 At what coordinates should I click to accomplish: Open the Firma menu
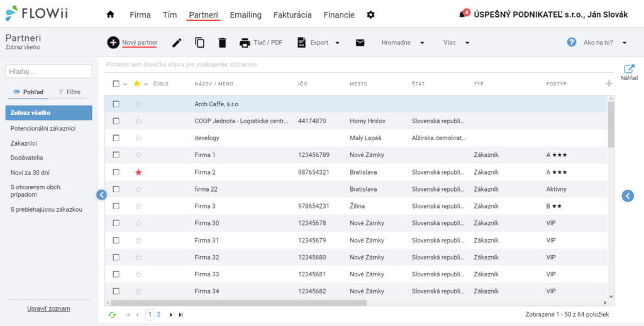(140, 15)
